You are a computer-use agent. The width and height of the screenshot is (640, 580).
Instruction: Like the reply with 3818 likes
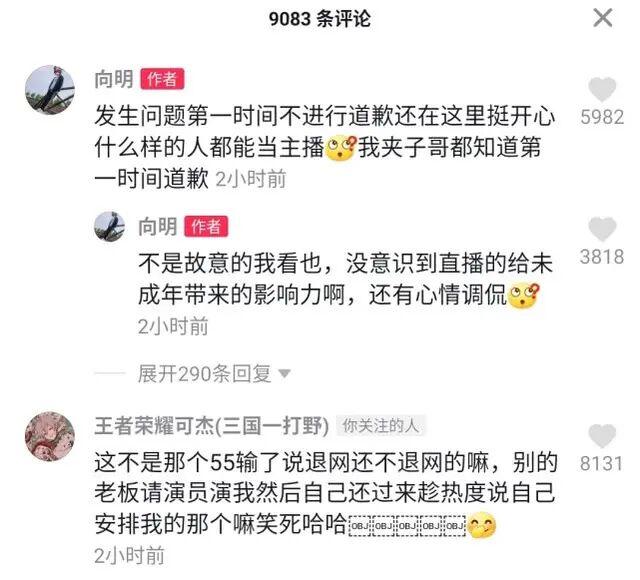tap(602, 229)
